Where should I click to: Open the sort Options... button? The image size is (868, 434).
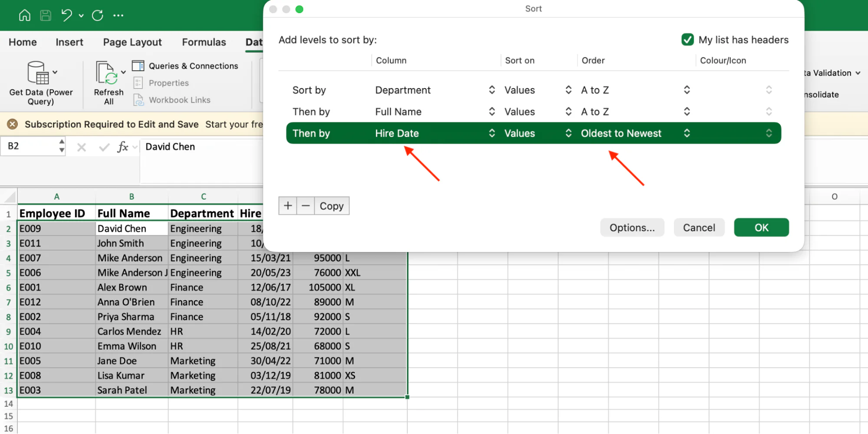[632, 228]
